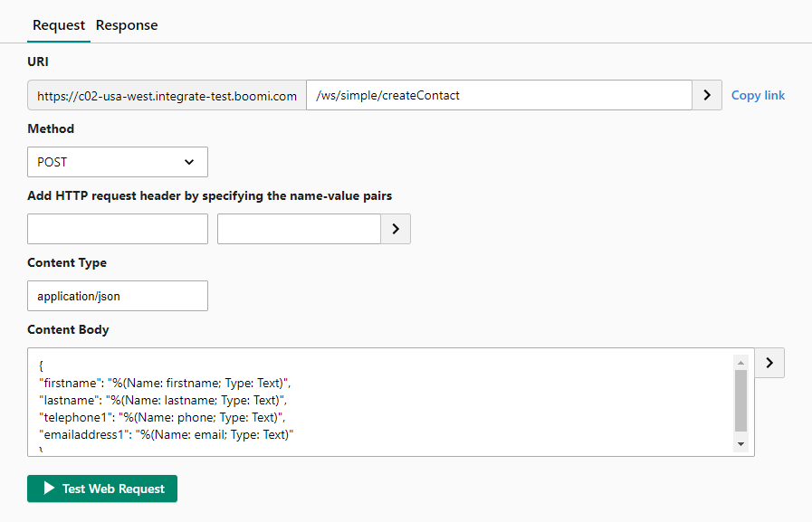Click the down arrow of the Content Body scrollbar

(740, 443)
